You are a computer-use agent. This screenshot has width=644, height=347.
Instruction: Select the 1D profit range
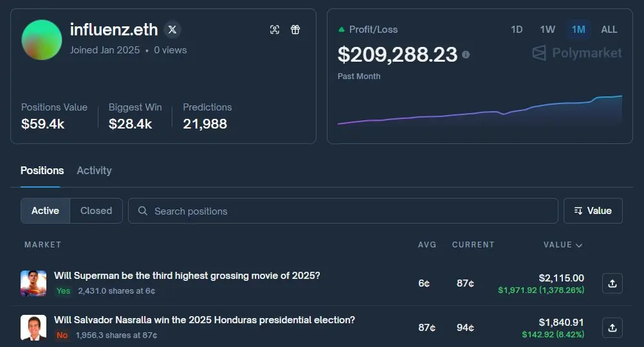517,30
